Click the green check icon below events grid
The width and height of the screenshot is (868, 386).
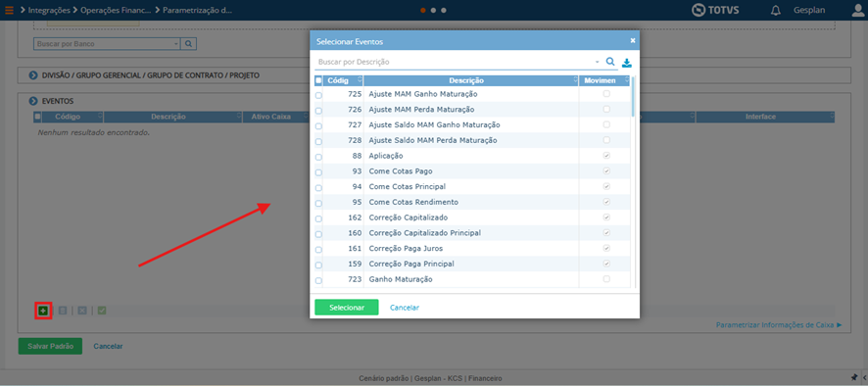point(101,311)
